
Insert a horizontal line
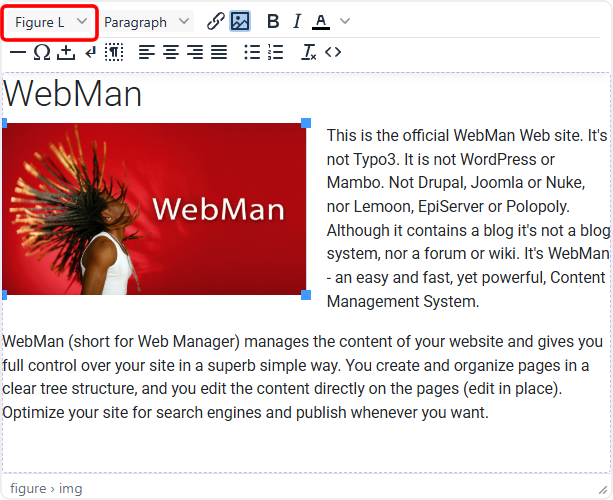coord(17,52)
